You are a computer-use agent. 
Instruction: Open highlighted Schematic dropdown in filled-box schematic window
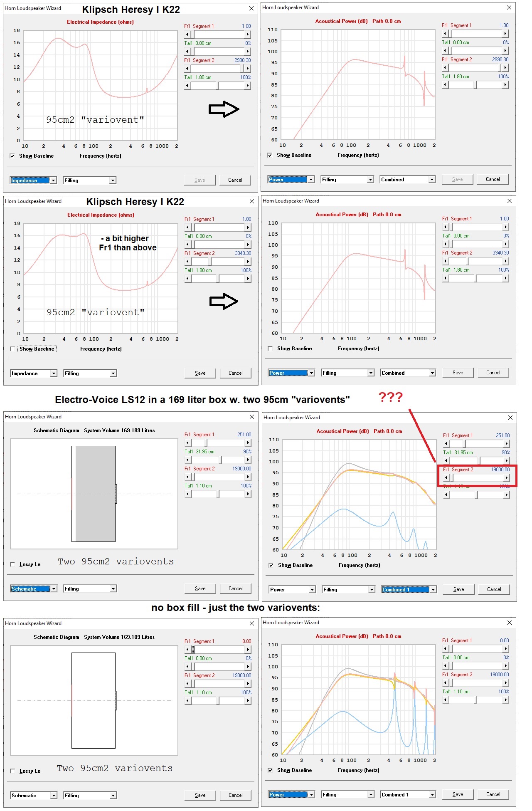coord(34,589)
